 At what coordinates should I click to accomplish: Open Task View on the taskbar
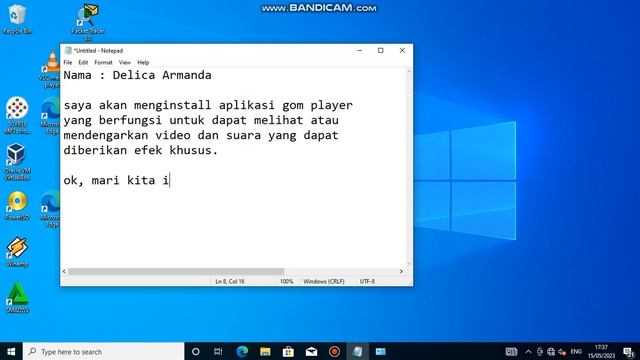pos(218,351)
